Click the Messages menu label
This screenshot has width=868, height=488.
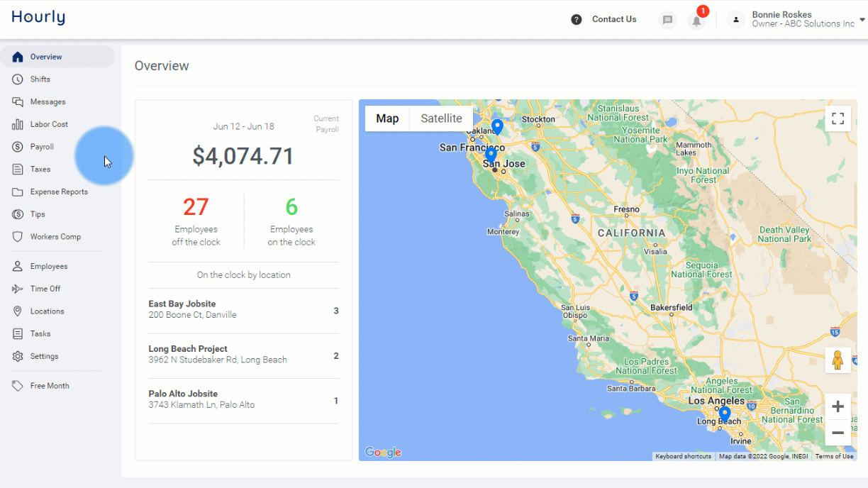48,102
